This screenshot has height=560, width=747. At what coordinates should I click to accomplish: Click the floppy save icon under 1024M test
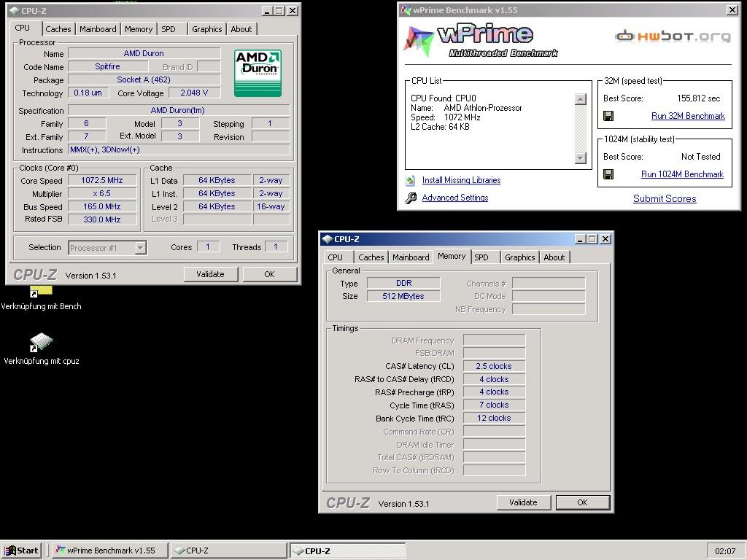608,174
